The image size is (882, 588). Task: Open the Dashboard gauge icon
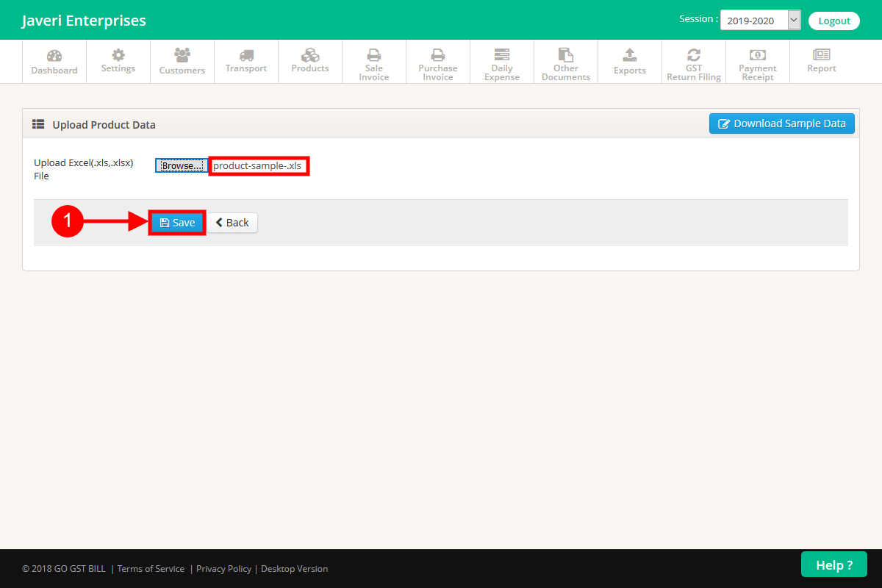tap(54, 57)
